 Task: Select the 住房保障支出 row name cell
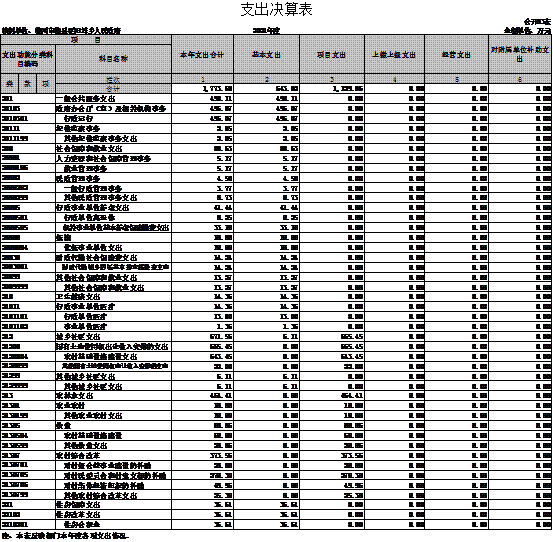(113, 505)
